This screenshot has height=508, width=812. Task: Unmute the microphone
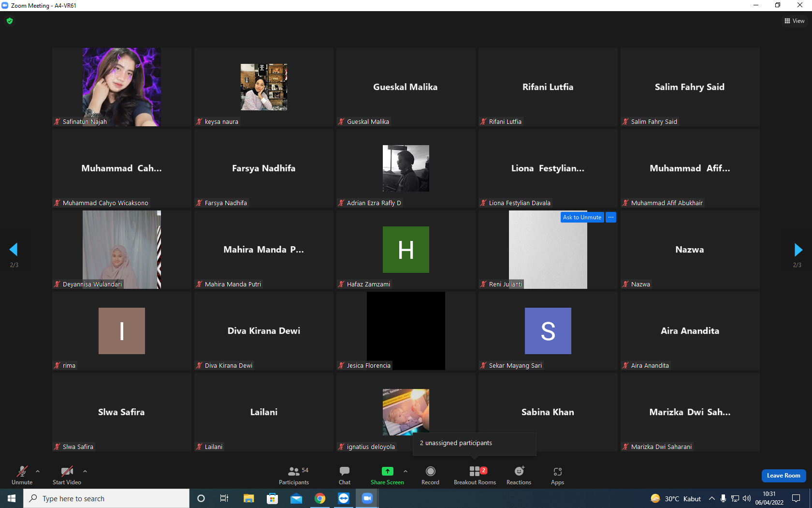[x=22, y=476]
